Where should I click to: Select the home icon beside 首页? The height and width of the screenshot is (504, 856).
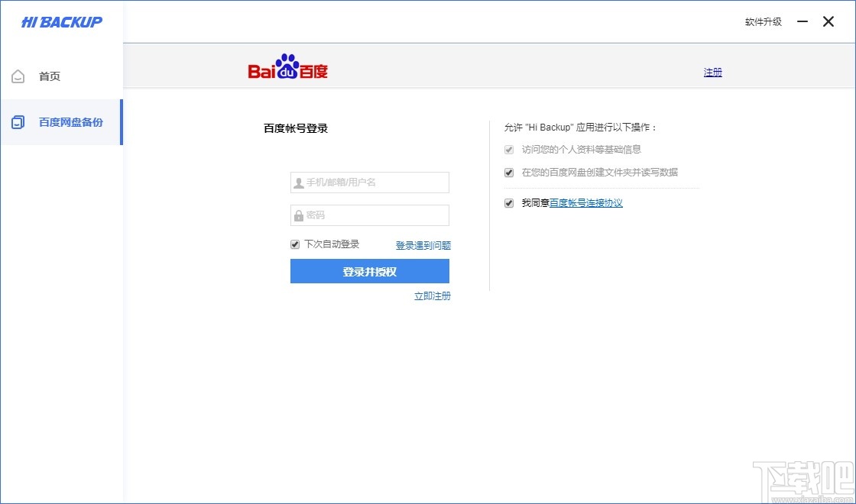coord(18,76)
